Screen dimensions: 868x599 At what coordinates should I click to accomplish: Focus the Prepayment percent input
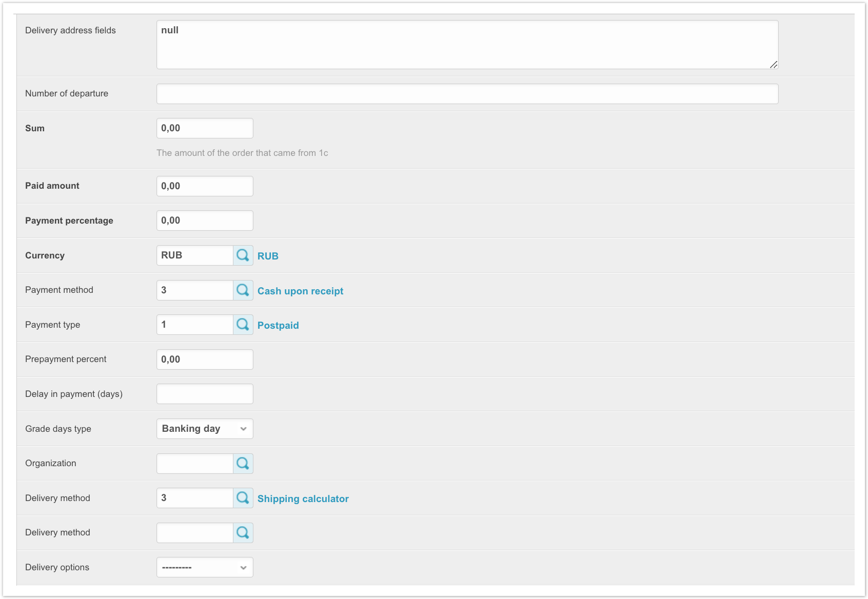[205, 360]
